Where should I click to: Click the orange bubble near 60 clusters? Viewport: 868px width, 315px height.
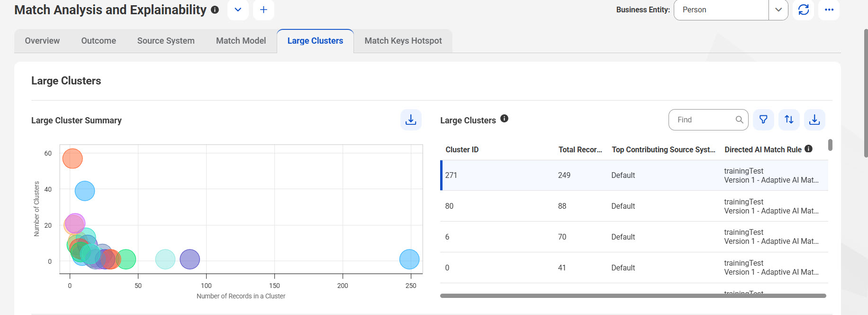72,158
